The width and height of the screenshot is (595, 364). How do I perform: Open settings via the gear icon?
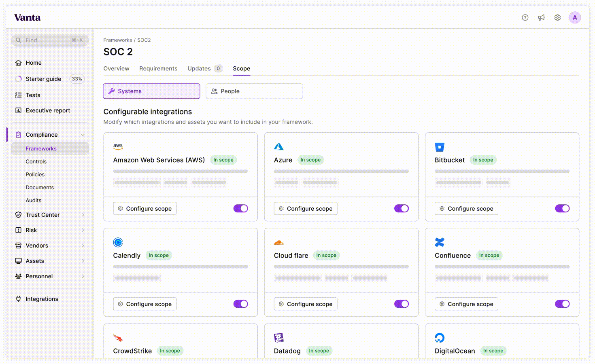click(557, 17)
